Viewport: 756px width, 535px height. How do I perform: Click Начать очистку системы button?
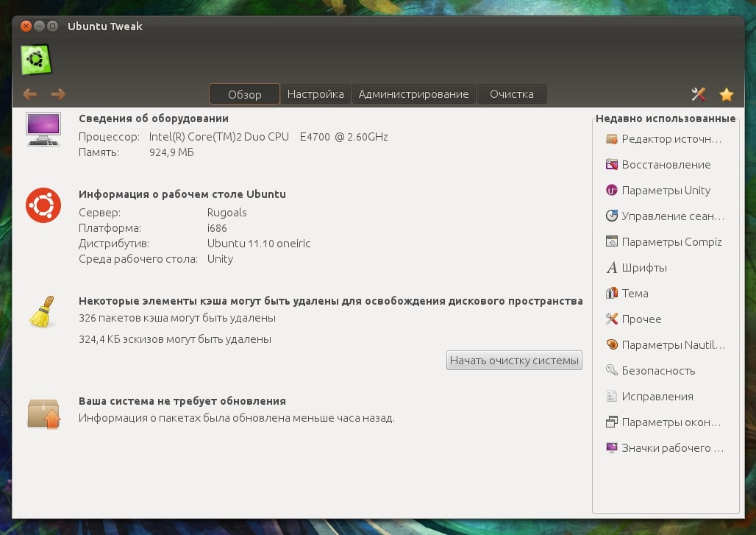[514, 361]
